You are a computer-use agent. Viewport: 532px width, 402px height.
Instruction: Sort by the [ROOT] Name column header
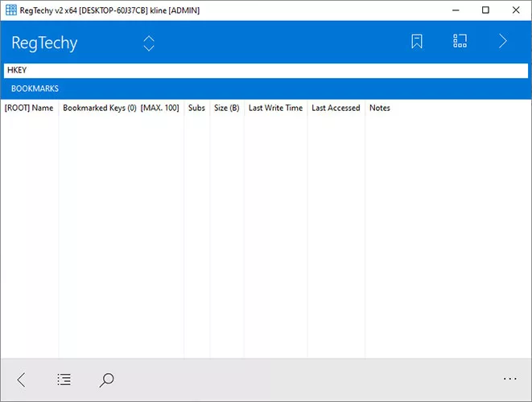29,108
